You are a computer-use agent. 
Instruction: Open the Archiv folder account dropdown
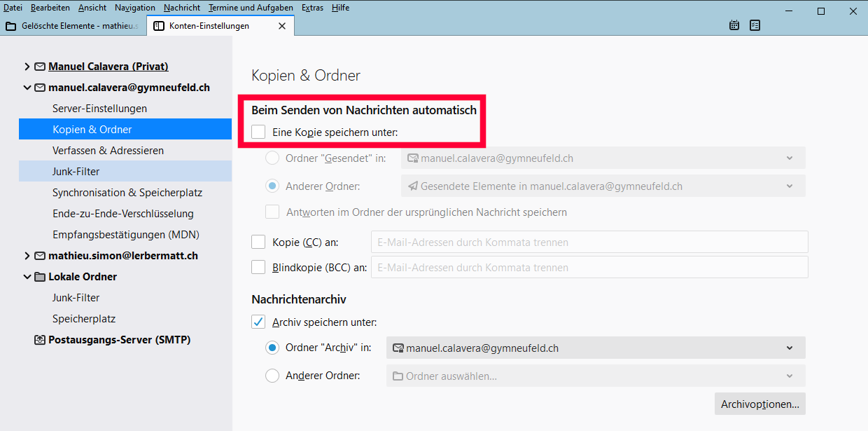click(595, 348)
